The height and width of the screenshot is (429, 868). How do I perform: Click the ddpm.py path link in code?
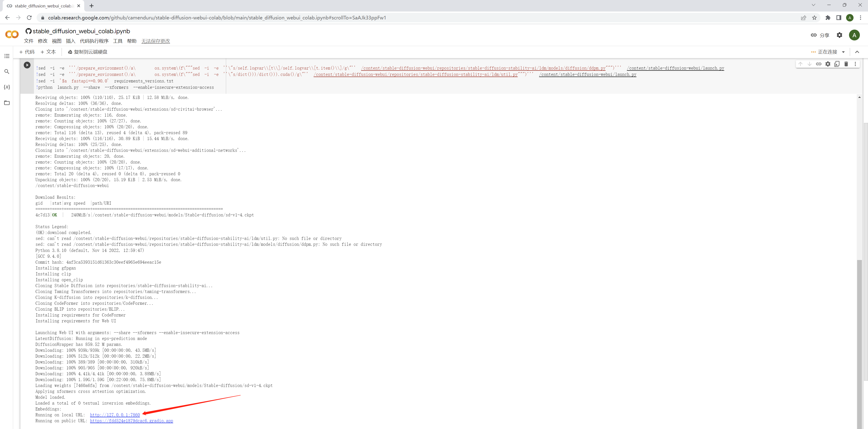pos(483,68)
